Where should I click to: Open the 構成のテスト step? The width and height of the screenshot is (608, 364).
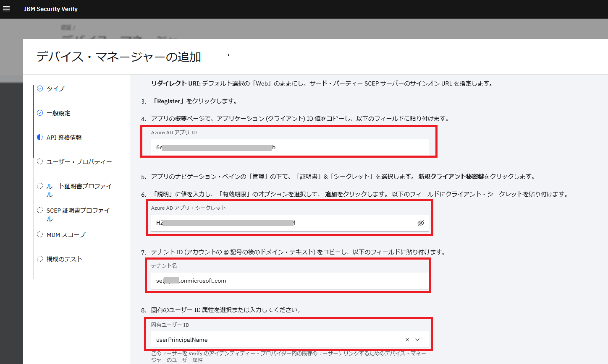tap(64, 259)
